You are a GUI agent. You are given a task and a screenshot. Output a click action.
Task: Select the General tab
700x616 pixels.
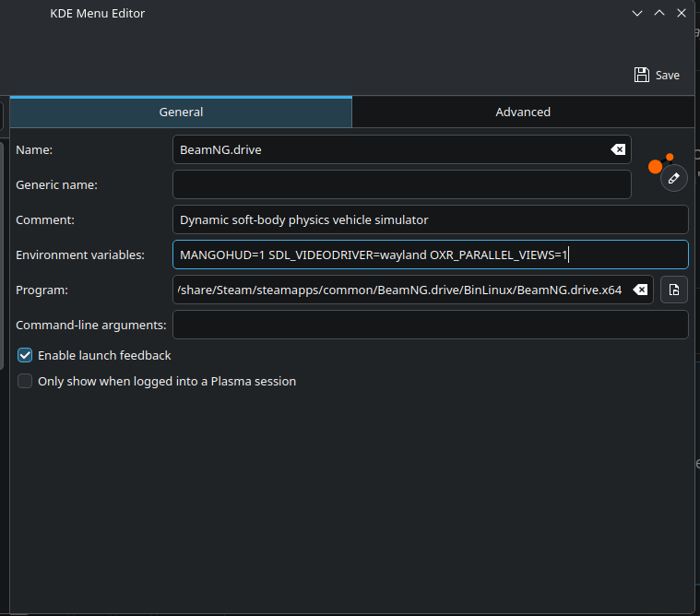click(181, 112)
